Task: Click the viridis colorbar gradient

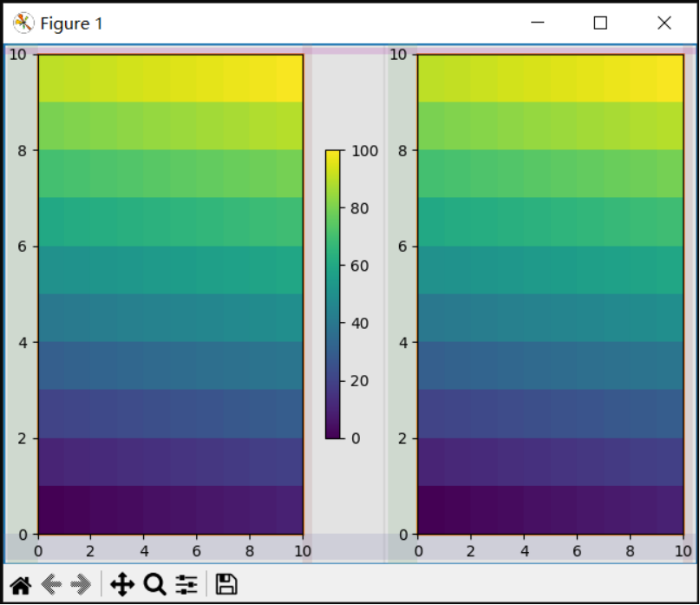Action: point(332,294)
